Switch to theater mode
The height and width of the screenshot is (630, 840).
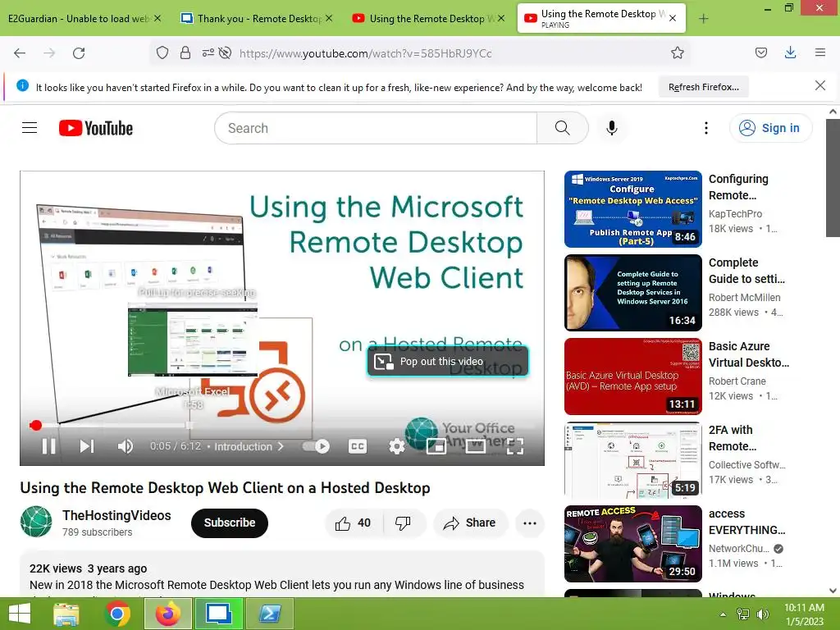tap(475, 446)
